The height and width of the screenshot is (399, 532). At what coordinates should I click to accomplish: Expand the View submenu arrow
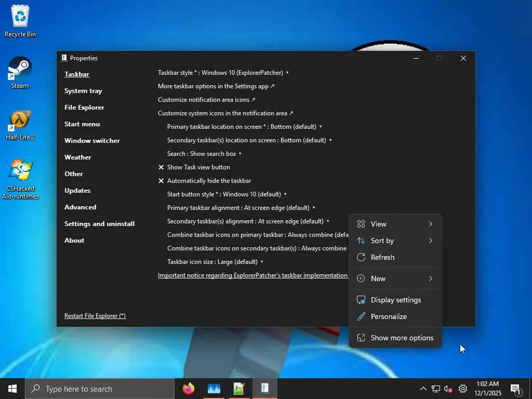[431, 224]
